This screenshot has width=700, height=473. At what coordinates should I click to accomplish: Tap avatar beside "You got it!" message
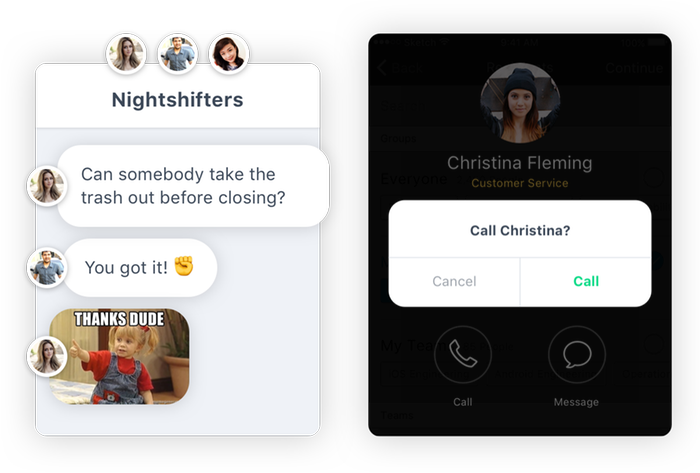coord(46,267)
